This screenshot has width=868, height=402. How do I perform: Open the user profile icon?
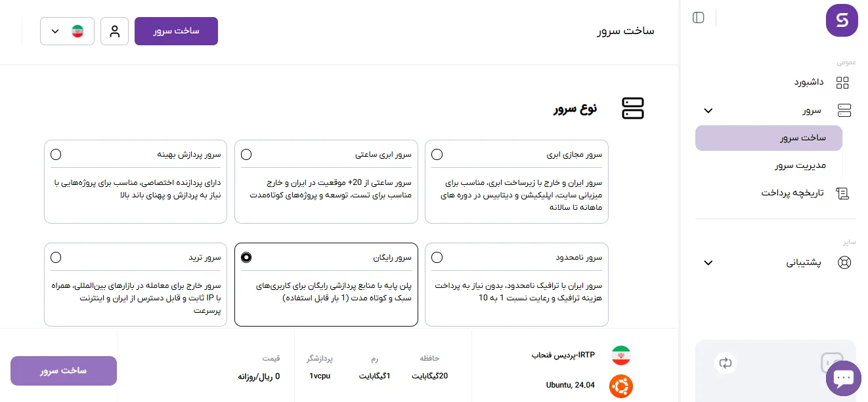coord(115,31)
